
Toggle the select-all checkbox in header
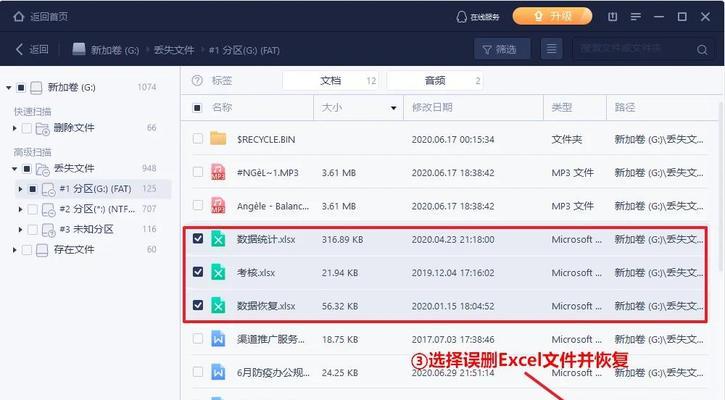pos(197,108)
